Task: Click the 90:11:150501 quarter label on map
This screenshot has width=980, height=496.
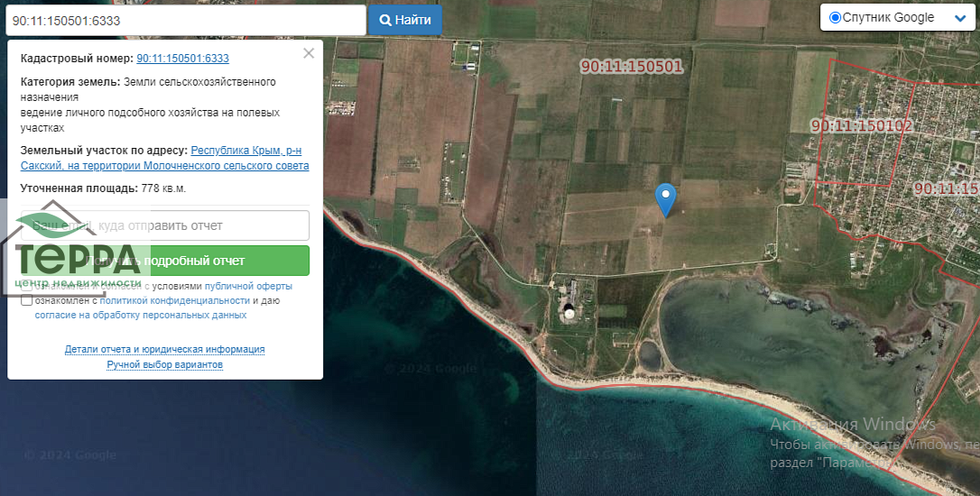Action: pyautogui.click(x=632, y=67)
